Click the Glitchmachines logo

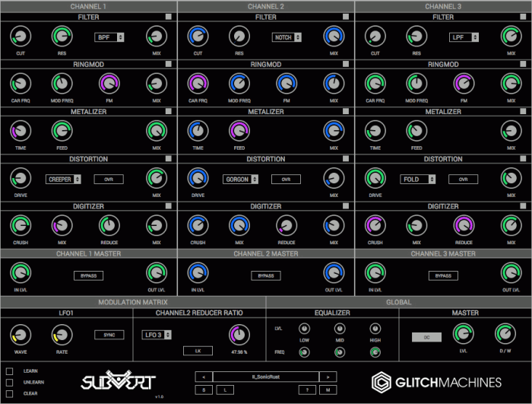coord(436,383)
